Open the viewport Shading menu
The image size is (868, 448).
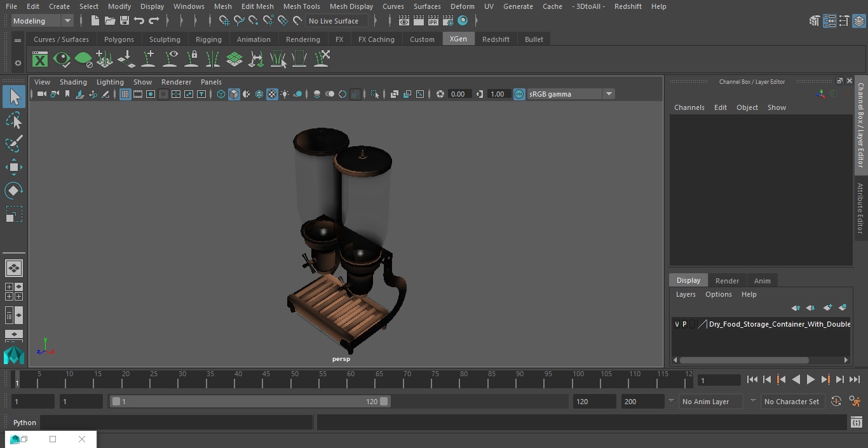click(x=73, y=82)
